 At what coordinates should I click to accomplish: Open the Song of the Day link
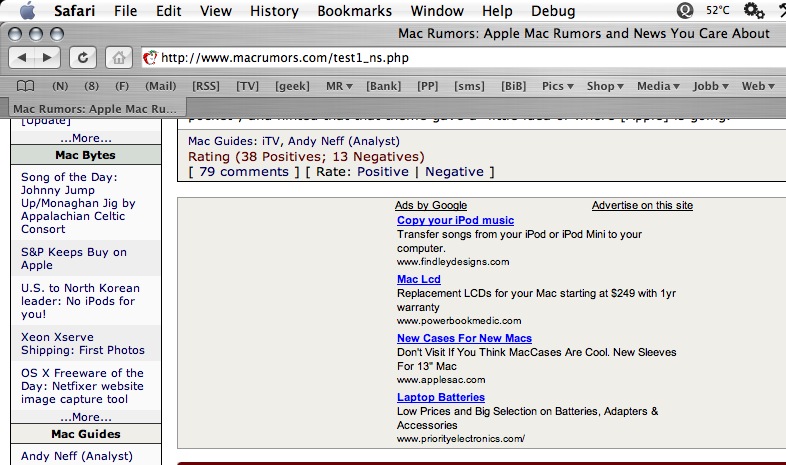78,203
